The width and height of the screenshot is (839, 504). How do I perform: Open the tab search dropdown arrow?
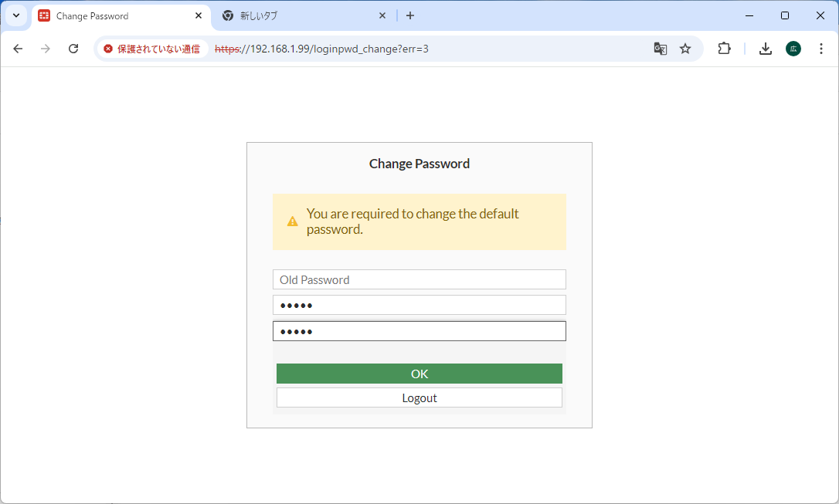pos(16,15)
